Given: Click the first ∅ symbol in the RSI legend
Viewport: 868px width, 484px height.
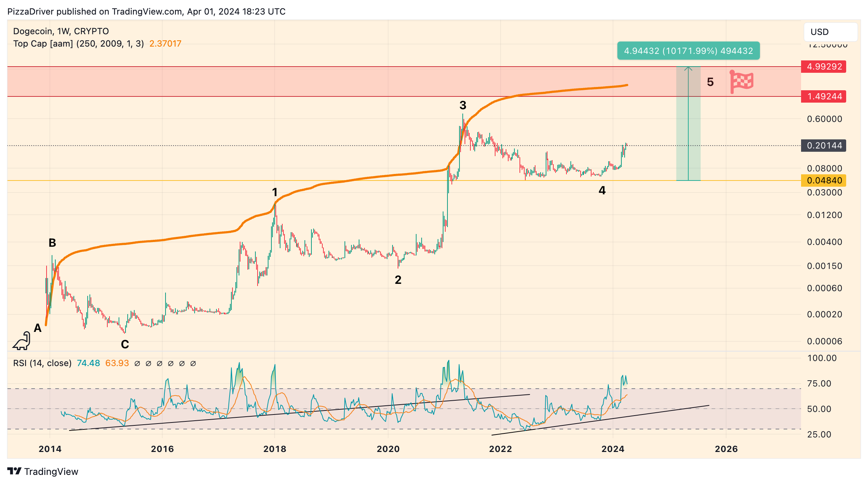Looking at the screenshot, I should [137, 364].
